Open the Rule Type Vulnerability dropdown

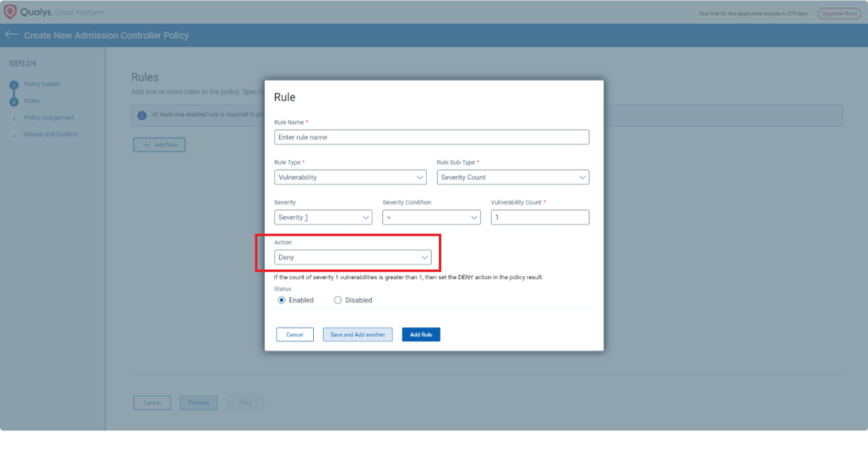pyautogui.click(x=350, y=177)
